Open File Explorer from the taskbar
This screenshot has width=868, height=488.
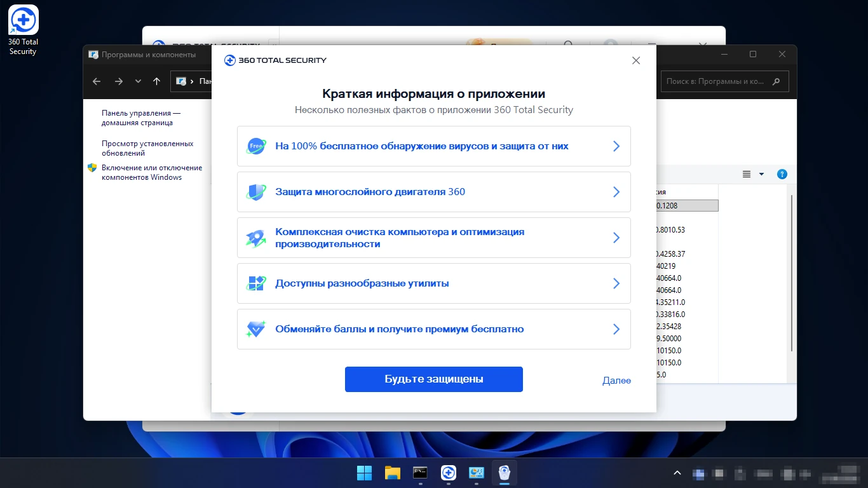[x=393, y=473]
